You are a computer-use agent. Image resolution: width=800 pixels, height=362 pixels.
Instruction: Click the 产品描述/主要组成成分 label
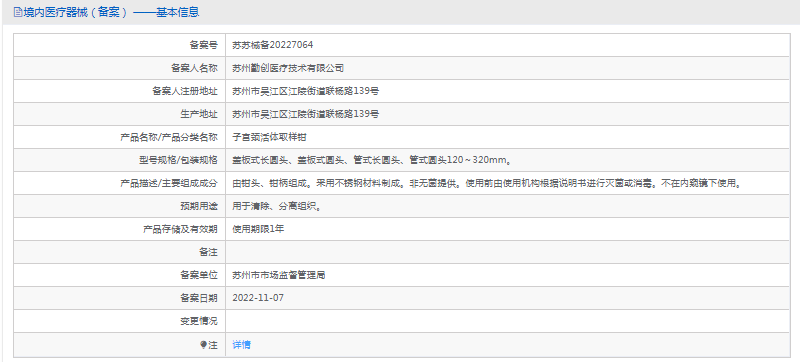168,183
